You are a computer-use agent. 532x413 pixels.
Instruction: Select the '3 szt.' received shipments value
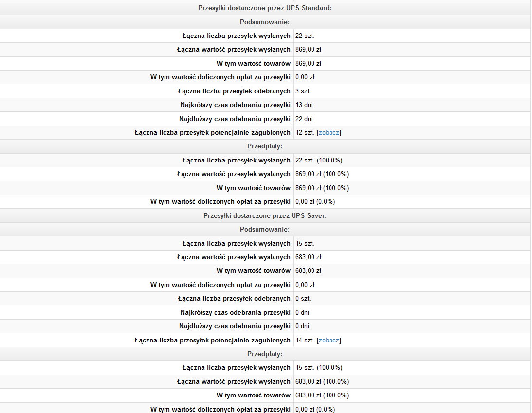303,91
